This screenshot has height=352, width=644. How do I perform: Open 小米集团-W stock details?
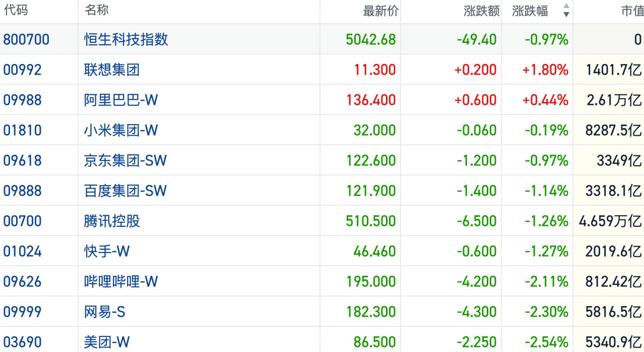121,130
